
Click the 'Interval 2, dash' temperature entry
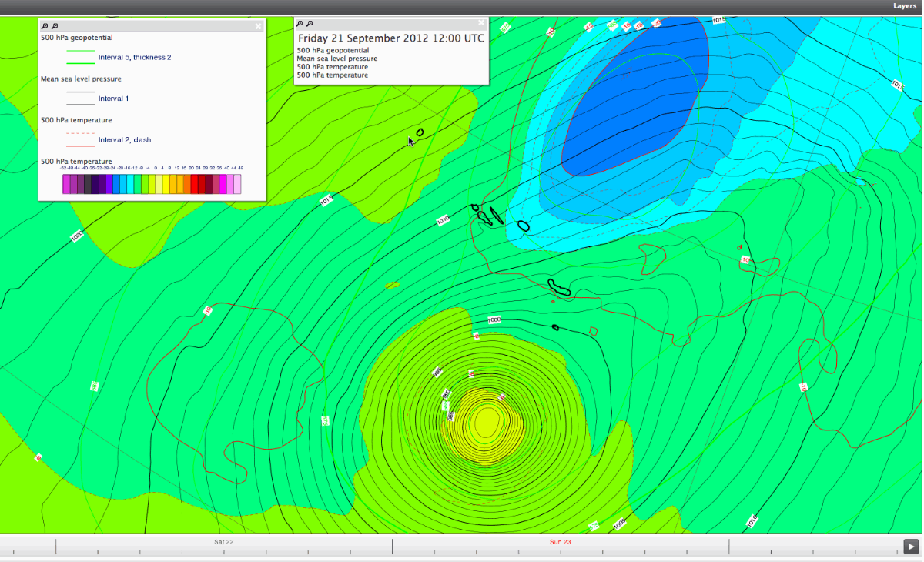coord(125,140)
